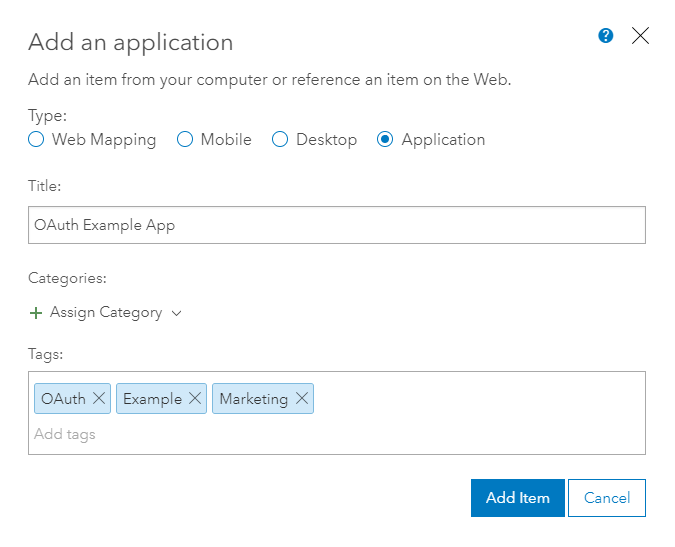Select the Web Mapping type option
The height and width of the screenshot is (547, 675).
pos(36,140)
